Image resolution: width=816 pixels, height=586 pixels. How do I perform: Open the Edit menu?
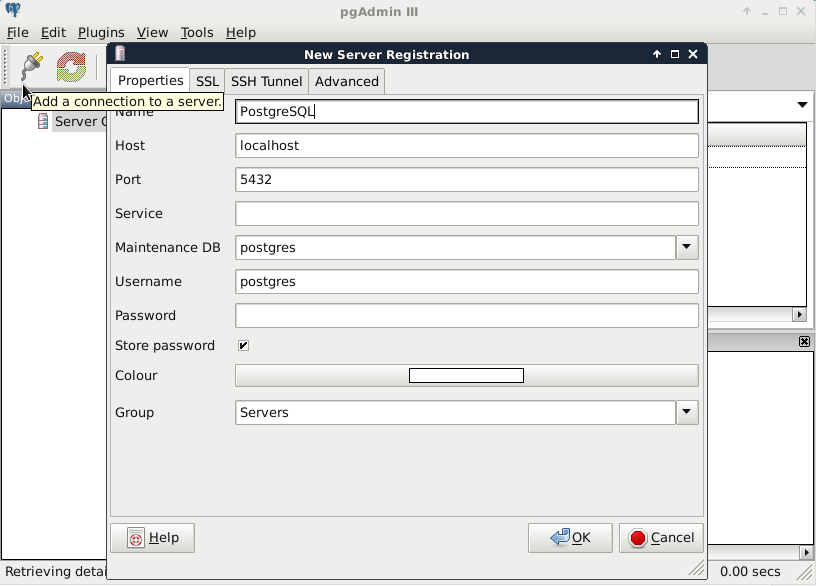click(x=53, y=32)
